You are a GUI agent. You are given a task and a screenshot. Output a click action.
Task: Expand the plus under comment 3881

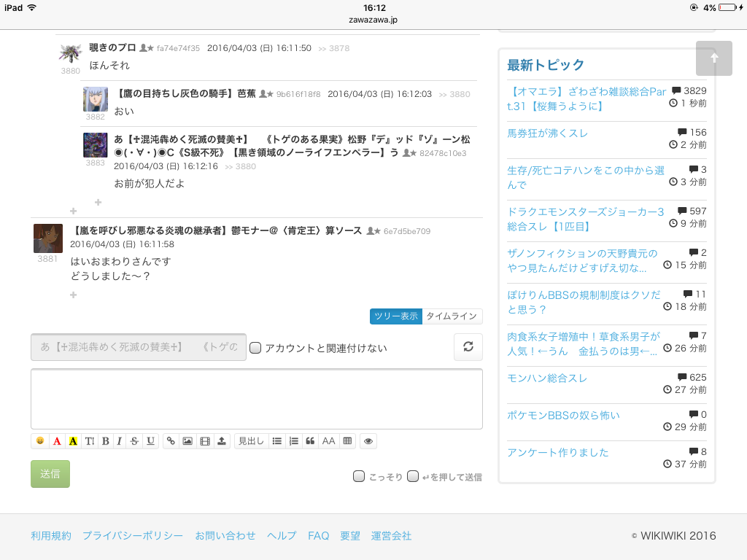click(x=73, y=295)
